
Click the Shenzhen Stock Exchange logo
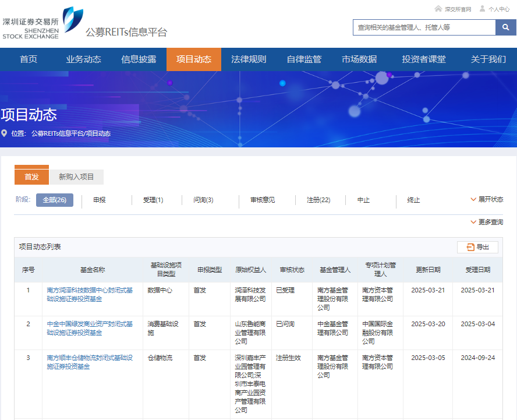click(42, 23)
